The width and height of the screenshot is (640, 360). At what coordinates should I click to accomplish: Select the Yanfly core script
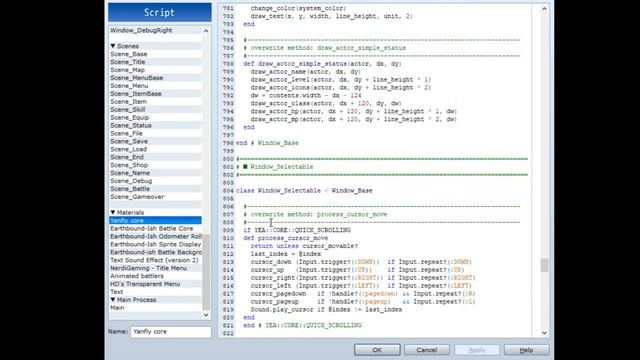click(x=156, y=220)
